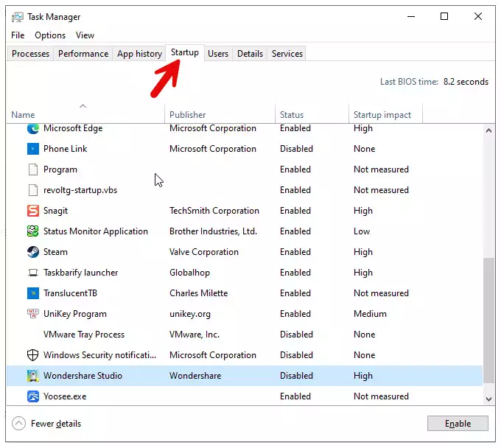Click the TranslucentTB app icon
Viewport: 501px width, 448px height.
pyautogui.click(x=32, y=293)
